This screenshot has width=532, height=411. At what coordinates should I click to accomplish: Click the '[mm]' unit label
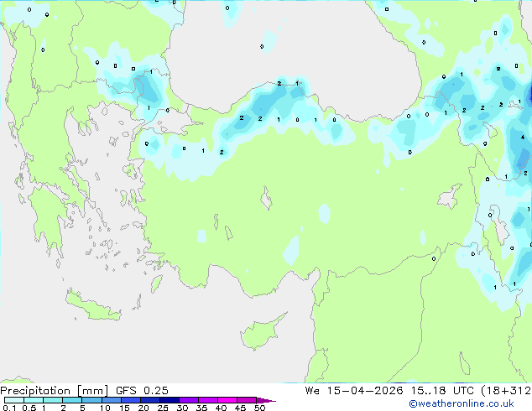click(x=92, y=391)
